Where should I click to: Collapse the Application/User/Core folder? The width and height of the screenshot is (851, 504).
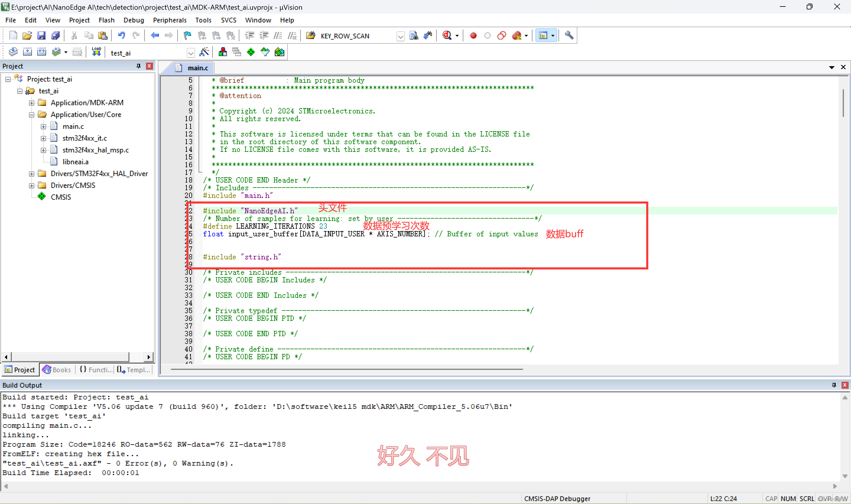[x=32, y=115]
